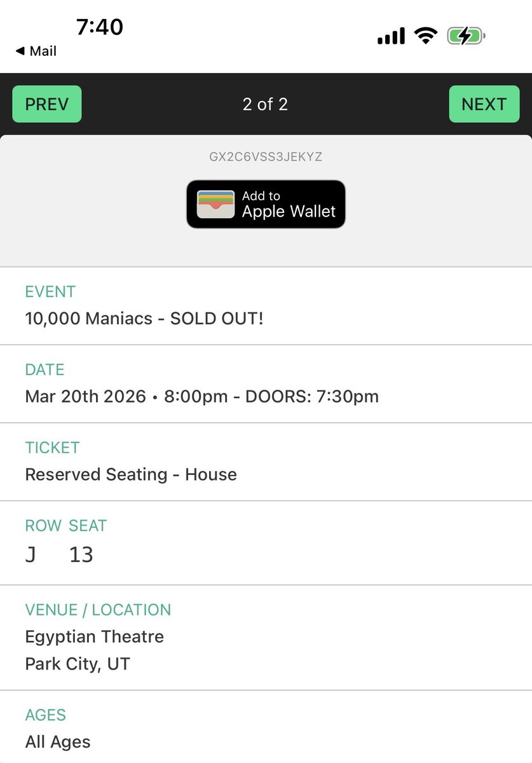
Task: Tap the EVENT section header
Action: (50, 292)
